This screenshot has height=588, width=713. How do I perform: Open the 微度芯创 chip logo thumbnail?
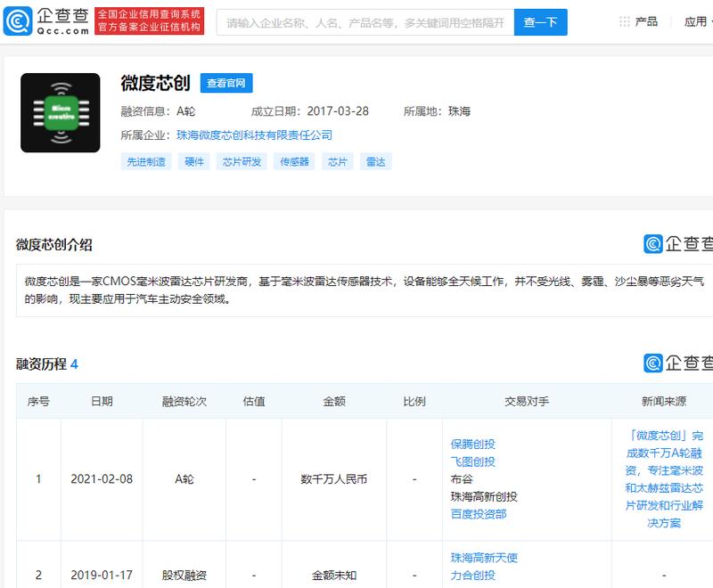(60, 112)
